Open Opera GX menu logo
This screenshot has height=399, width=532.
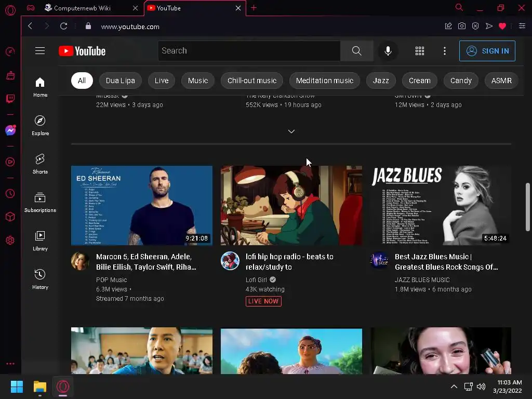coord(10,10)
